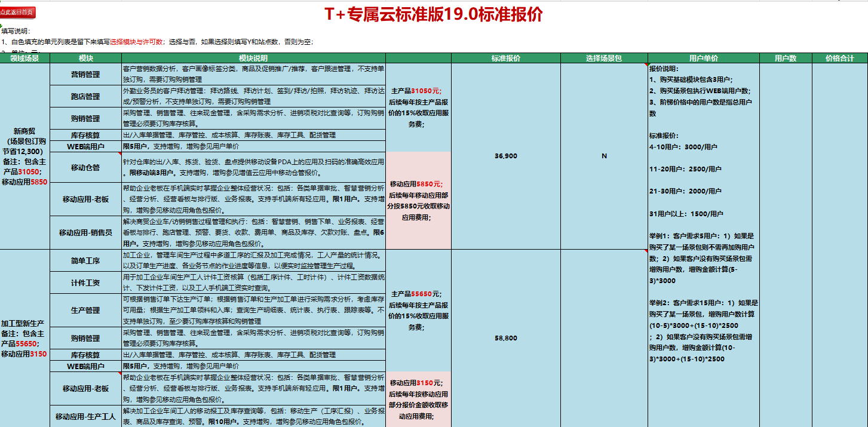This screenshot has width=868, height=427.
Task: Click WEB端用户 module in the 加工型新生产 section
Action: pos(85,366)
